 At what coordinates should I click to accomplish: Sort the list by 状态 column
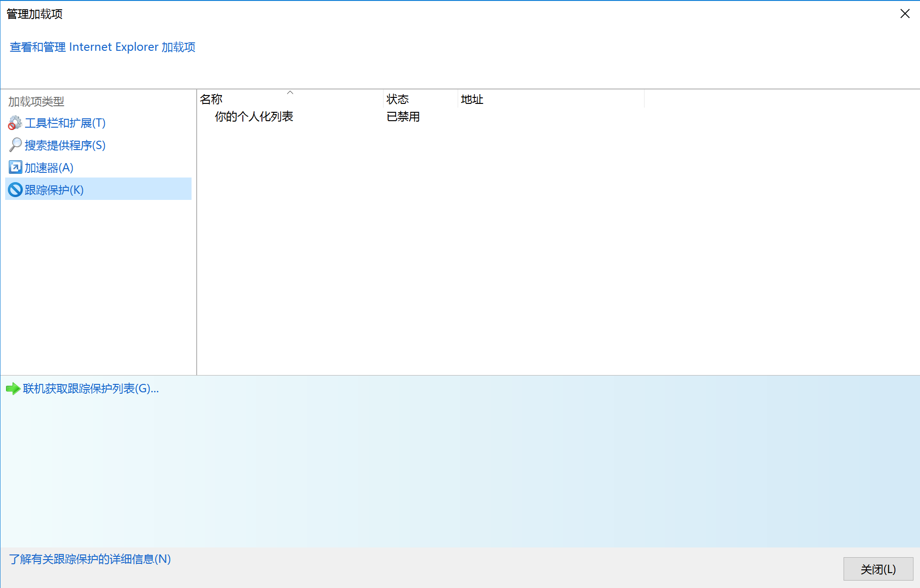pos(397,99)
